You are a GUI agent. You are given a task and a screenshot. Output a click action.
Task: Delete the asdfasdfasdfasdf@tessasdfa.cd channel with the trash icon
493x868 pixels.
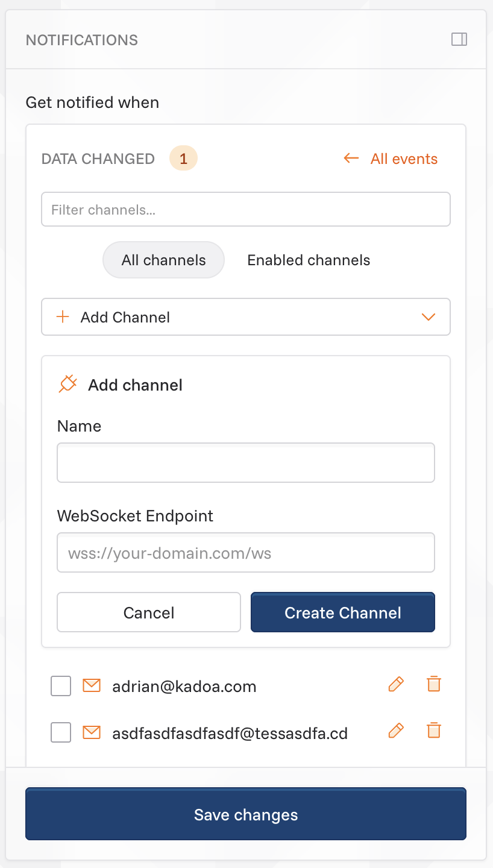434,731
